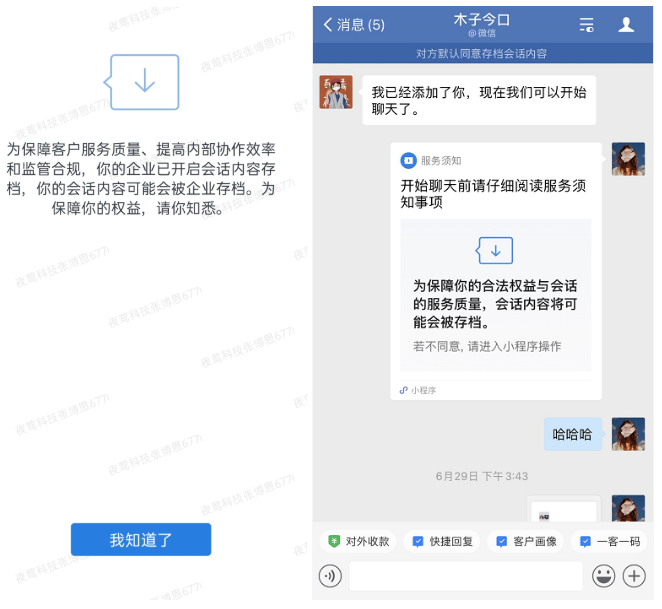Viewport: 662px width, 609px height.
Task: Select the 对外收款 shortcut chip
Action: [358, 541]
